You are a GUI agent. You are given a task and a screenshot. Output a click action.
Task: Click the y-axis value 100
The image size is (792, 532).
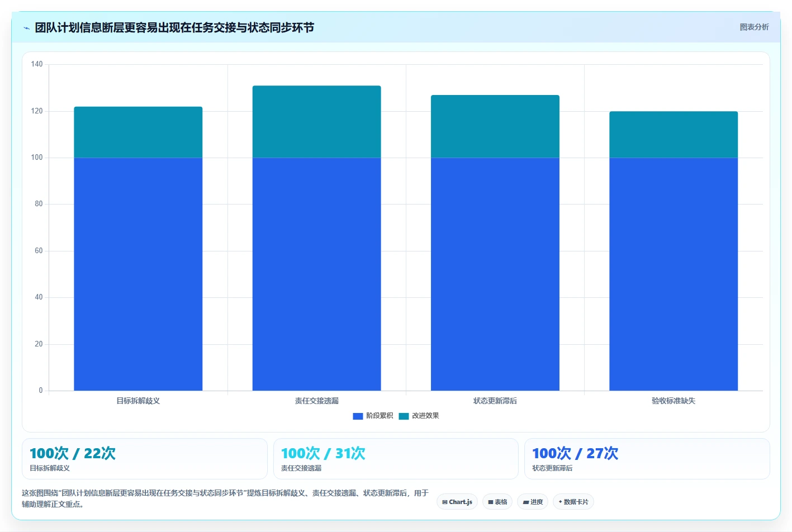click(37, 158)
